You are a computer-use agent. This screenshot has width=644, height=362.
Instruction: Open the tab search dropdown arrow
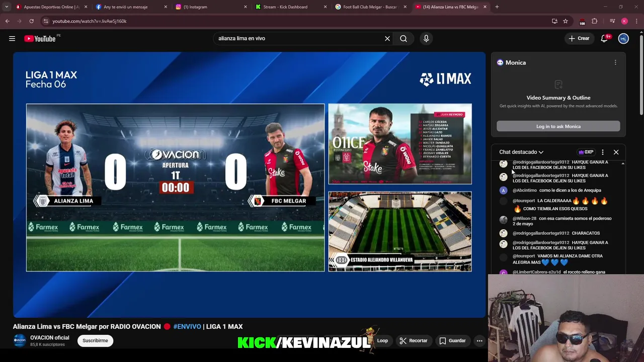(x=7, y=7)
